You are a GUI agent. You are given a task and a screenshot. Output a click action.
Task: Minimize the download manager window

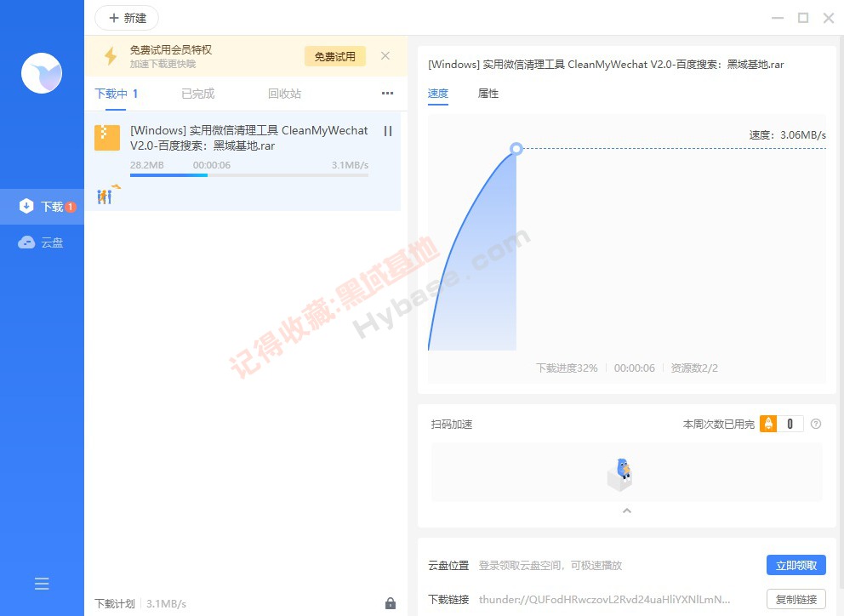(x=778, y=19)
